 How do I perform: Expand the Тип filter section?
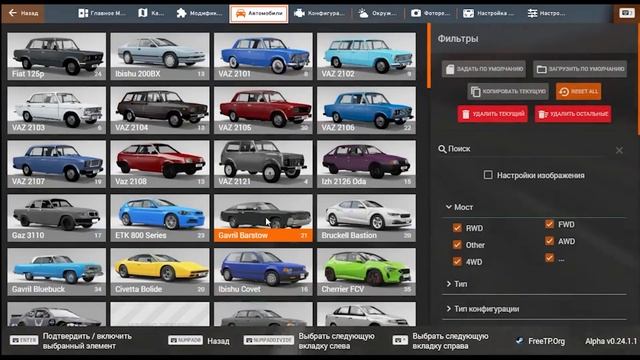457,284
